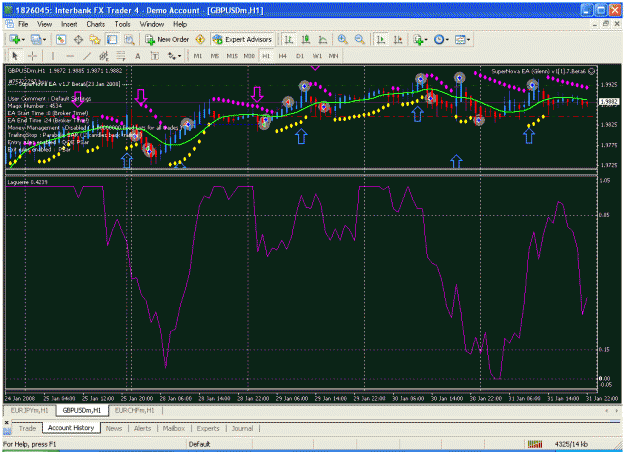This screenshot has width=625, height=452.
Task: Show the Market Watch window
Action: coord(61,39)
